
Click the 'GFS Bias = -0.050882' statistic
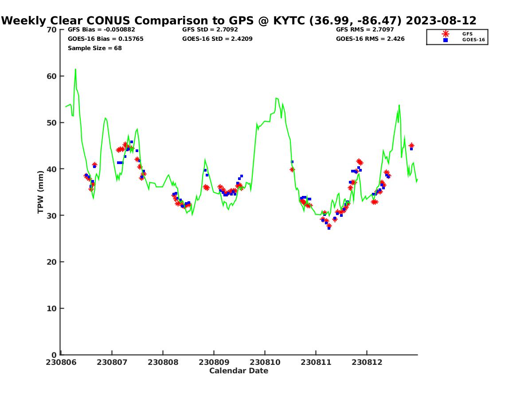tap(102, 30)
